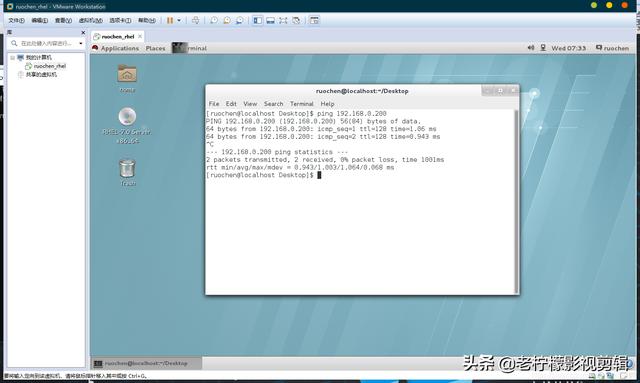Click the Wed 07:33 clock

569,48
